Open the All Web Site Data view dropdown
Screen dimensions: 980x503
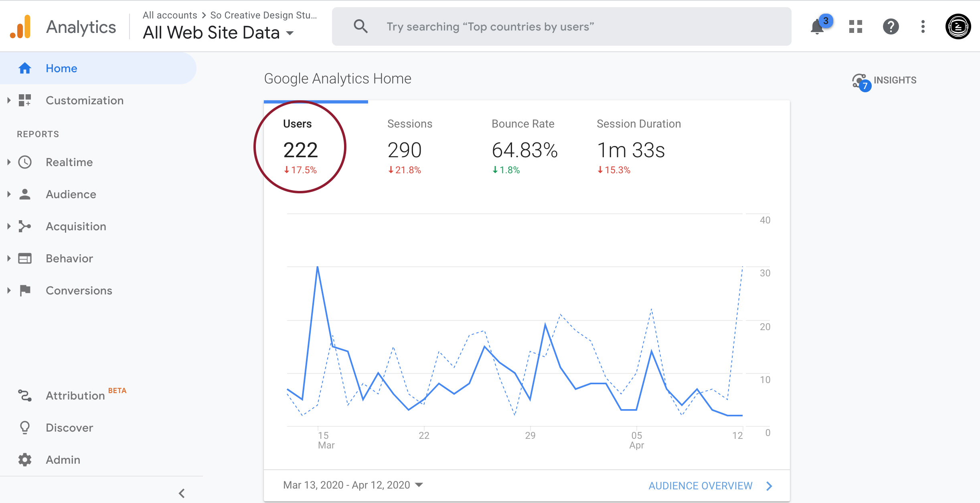coord(219,33)
